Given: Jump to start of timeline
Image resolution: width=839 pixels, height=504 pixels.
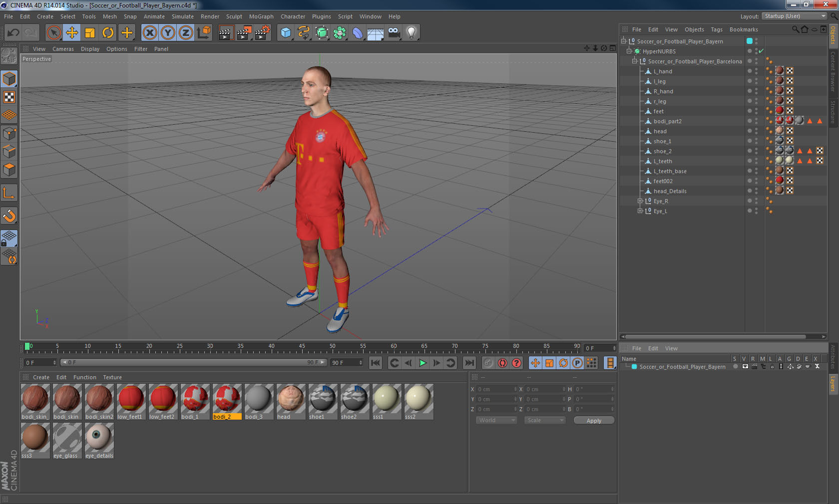Looking at the screenshot, I should tap(376, 363).
